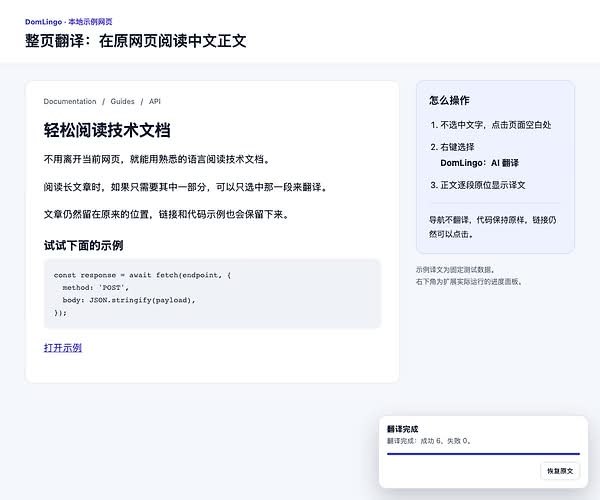Open the Documentation breadcrumb
This screenshot has width=600, height=500.
[70, 101]
